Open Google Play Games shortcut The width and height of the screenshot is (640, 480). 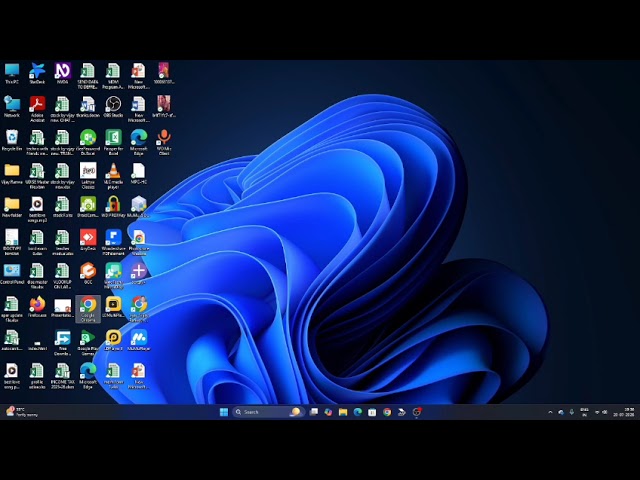click(88, 343)
